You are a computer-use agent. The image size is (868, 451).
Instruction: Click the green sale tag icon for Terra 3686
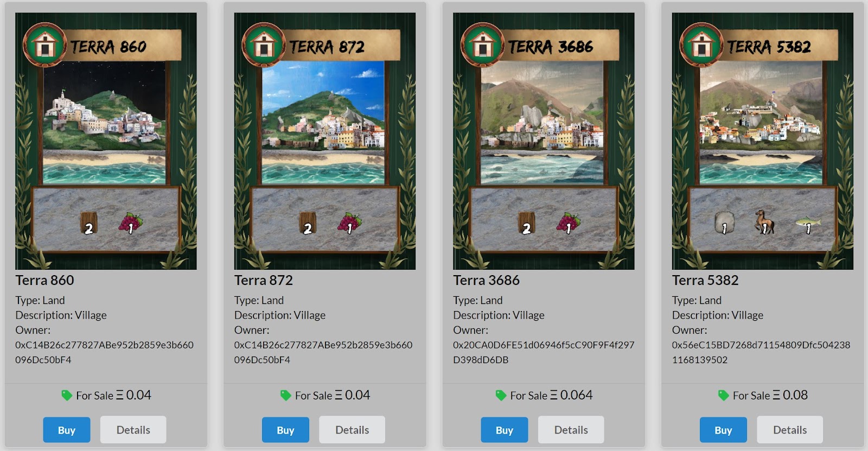pyautogui.click(x=501, y=396)
